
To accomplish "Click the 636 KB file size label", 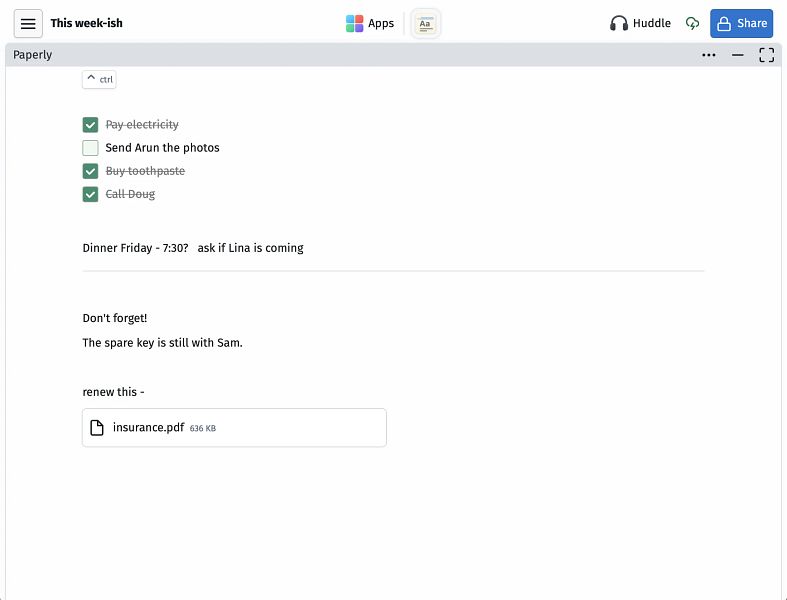I will click(203, 428).
